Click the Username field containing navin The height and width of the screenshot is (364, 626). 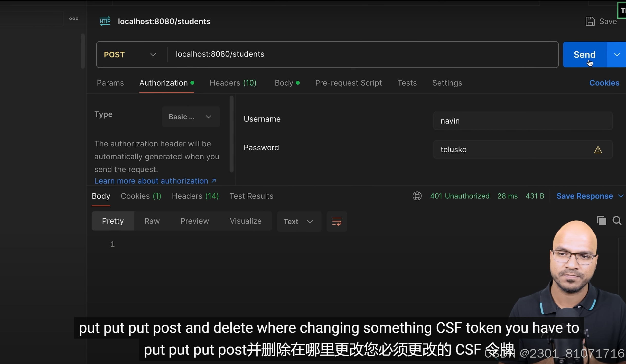click(x=522, y=121)
